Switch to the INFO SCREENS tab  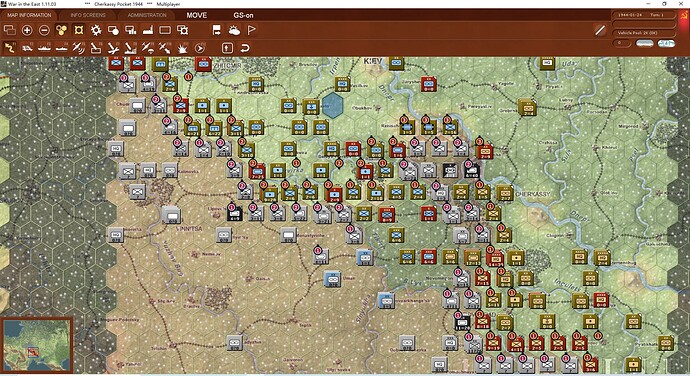coord(88,15)
